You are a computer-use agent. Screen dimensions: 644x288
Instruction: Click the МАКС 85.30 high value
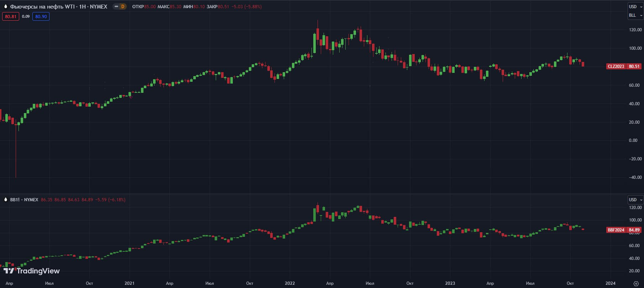(169, 6)
